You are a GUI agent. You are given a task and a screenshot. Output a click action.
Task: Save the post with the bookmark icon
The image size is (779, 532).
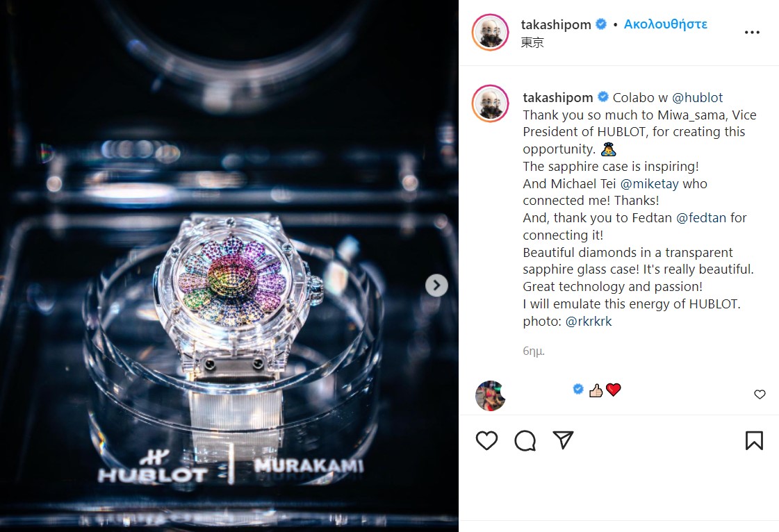754,440
